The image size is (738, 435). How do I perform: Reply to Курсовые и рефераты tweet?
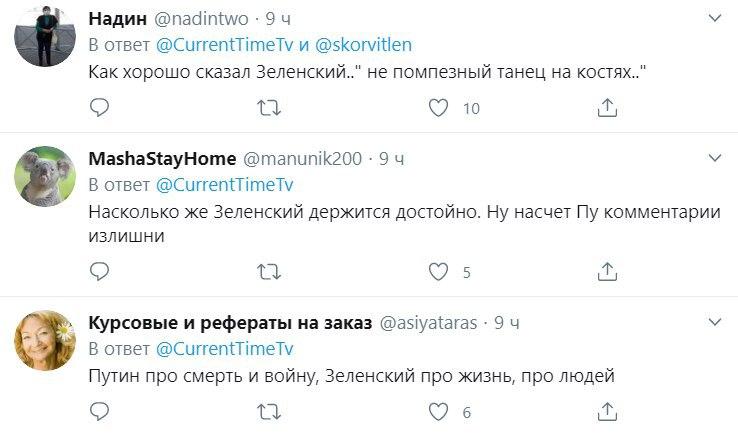click(x=98, y=411)
